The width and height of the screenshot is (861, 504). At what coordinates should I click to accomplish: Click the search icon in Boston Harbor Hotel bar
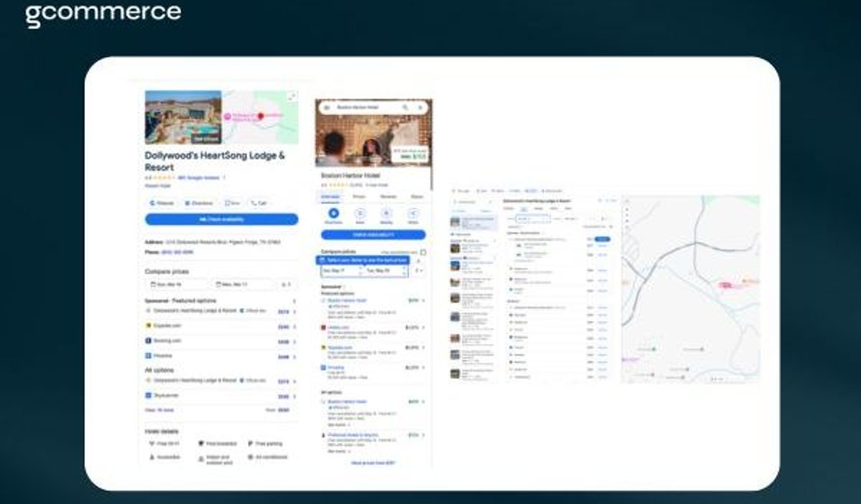pyautogui.click(x=405, y=108)
